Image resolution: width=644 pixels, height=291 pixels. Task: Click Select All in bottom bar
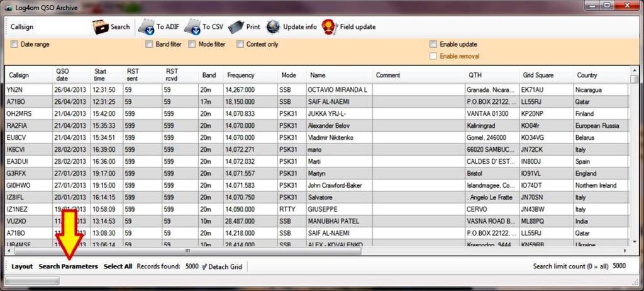(x=118, y=266)
